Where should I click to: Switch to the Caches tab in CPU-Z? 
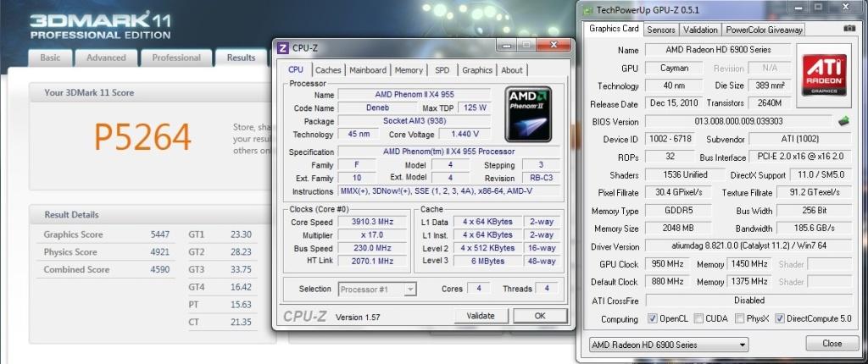(x=328, y=69)
